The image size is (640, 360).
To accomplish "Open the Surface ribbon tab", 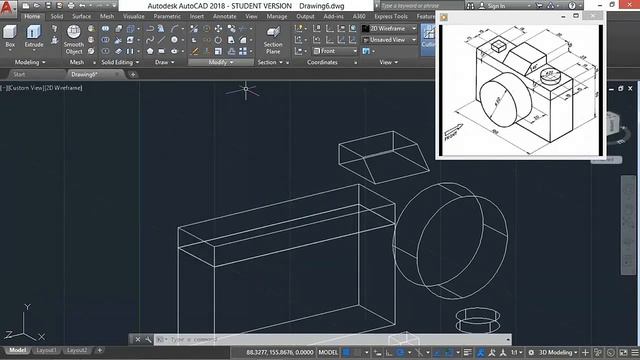I will click(x=82, y=16).
